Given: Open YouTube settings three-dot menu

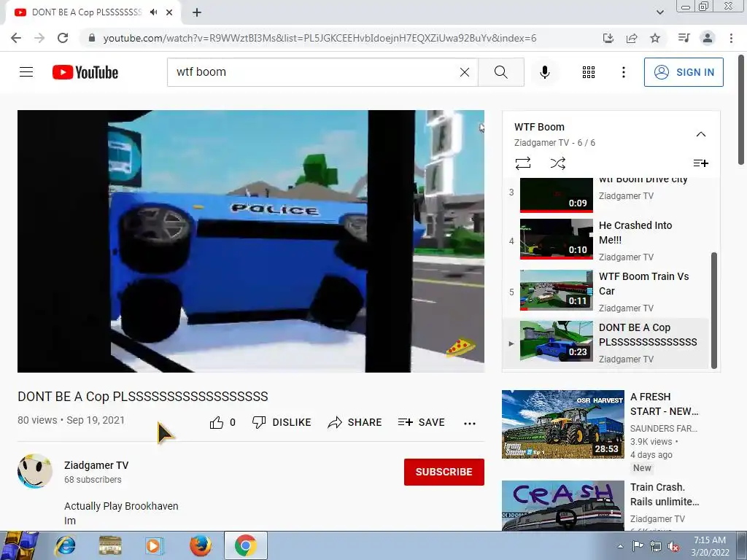Looking at the screenshot, I should coord(623,72).
